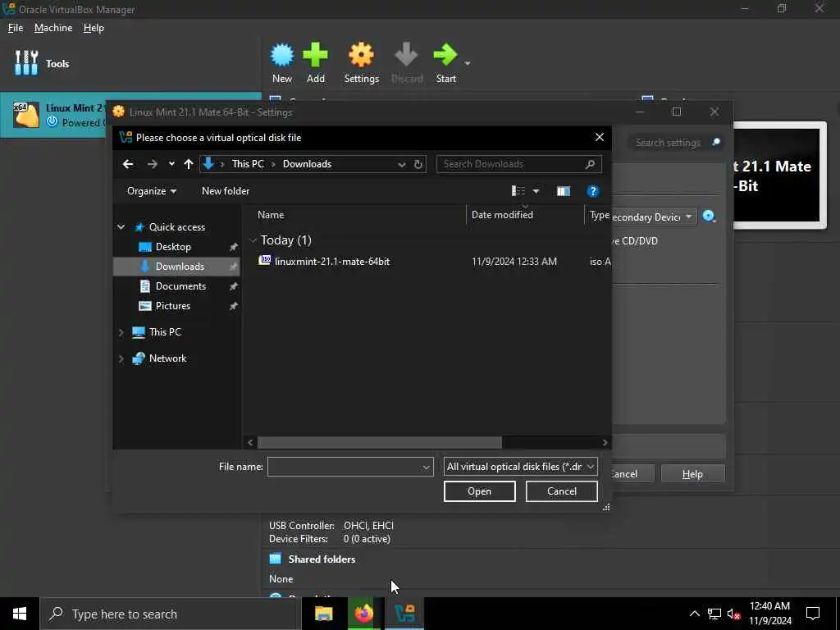Click the horizontal scrollbar in file list

tap(379, 442)
